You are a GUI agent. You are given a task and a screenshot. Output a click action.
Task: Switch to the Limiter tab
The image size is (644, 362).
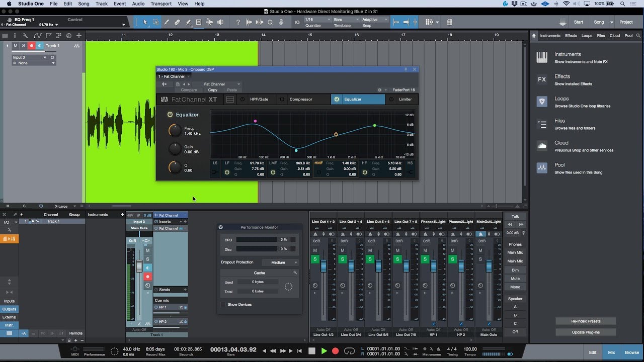(406, 99)
